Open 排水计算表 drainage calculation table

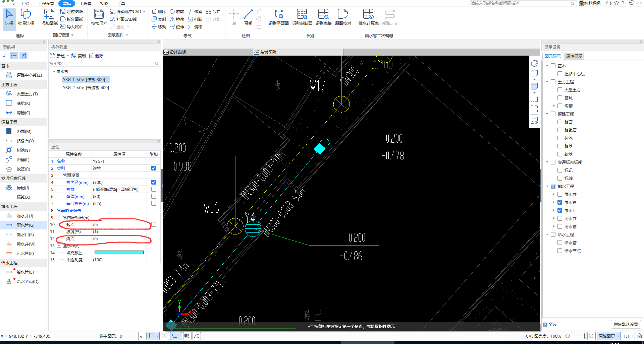click(x=368, y=17)
